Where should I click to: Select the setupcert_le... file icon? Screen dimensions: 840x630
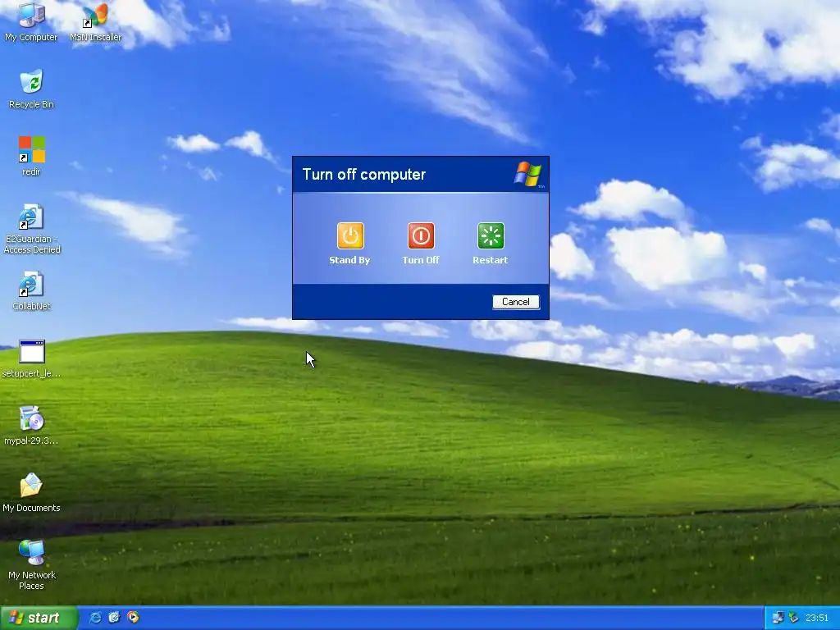click(32, 359)
